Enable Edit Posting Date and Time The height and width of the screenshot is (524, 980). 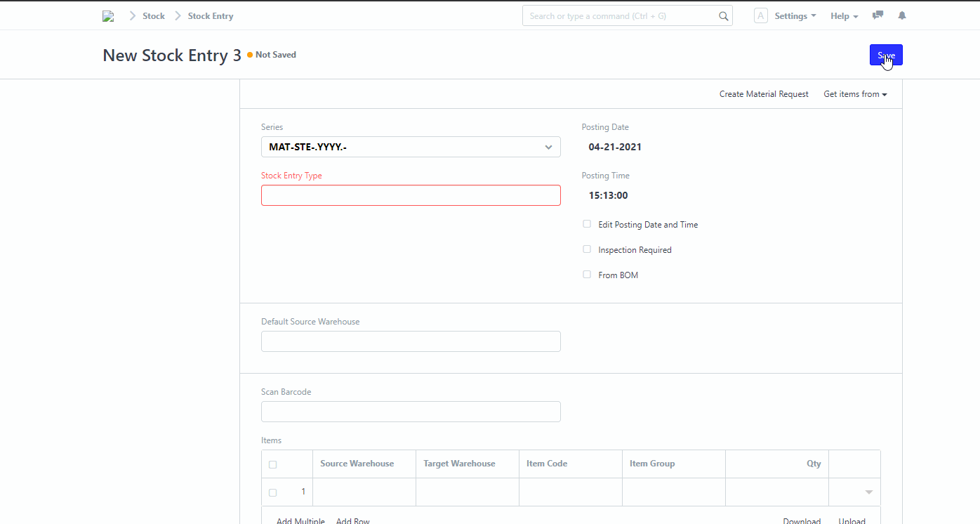tap(587, 223)
